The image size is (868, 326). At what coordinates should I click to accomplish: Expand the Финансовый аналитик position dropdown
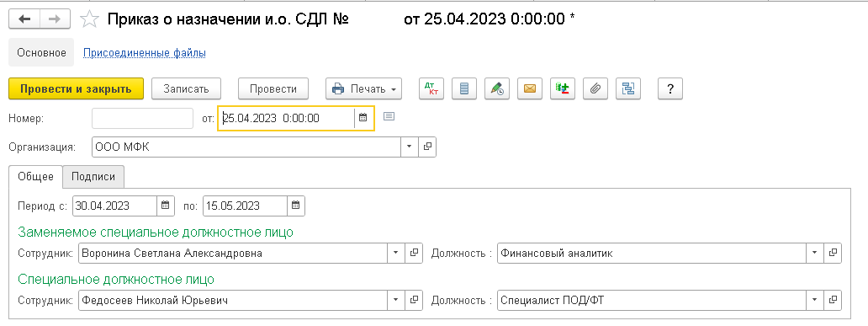tap(815, 254)
